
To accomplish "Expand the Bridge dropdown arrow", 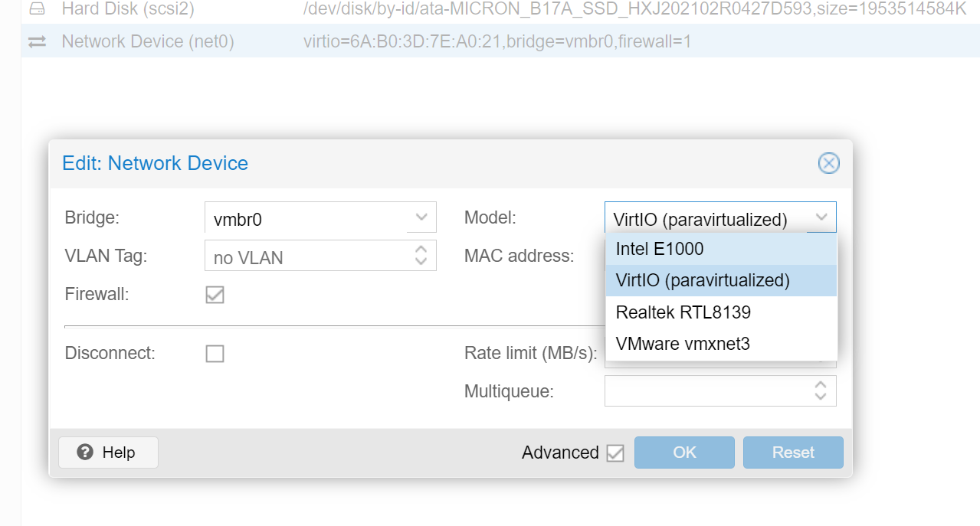I will (421, 218).
